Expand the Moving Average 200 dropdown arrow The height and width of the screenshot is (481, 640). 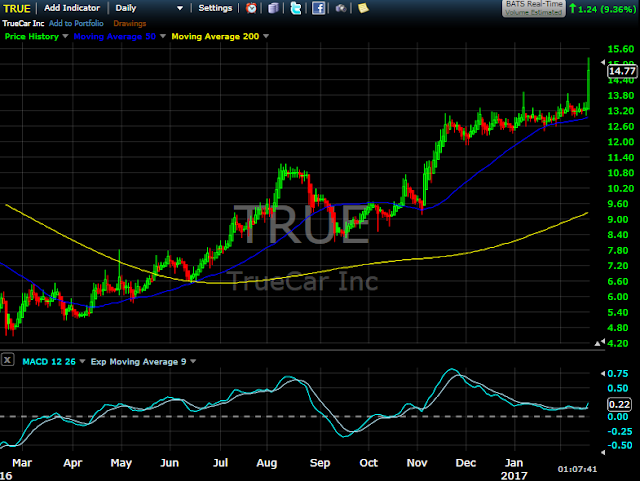click(266, 36)
